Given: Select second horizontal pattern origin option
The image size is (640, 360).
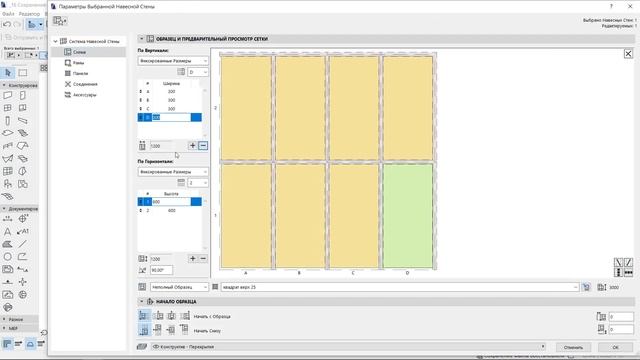Looking at the screenshot, I should coord(158,316).
